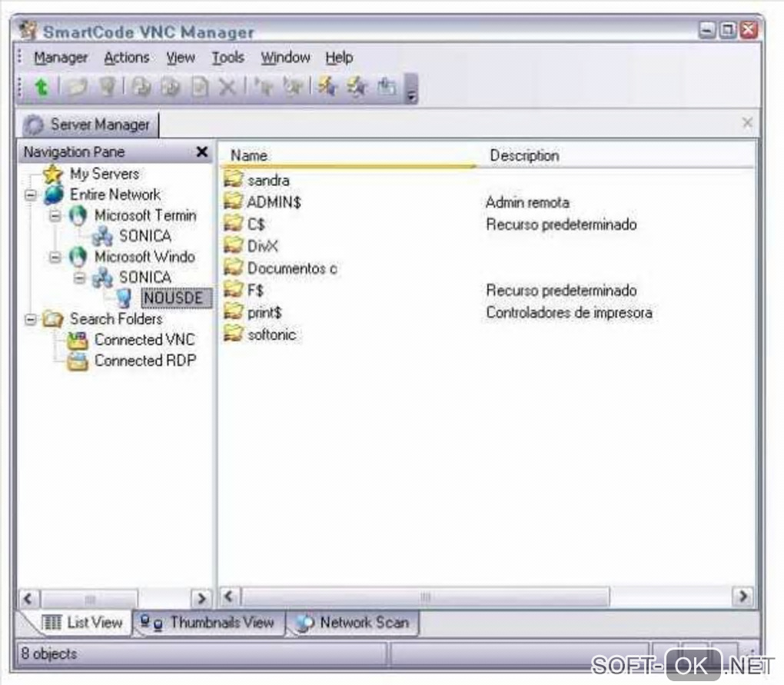Click the NOUSDE computer icon in tree
Screen dimensions: 784x685
[x=124, y=298]
